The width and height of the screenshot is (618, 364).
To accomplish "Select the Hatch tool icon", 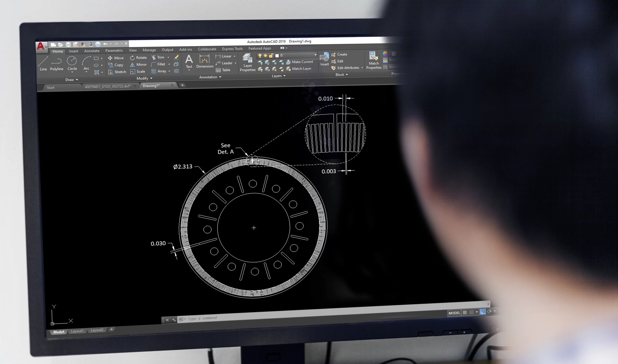I will [x=97, y=72].
